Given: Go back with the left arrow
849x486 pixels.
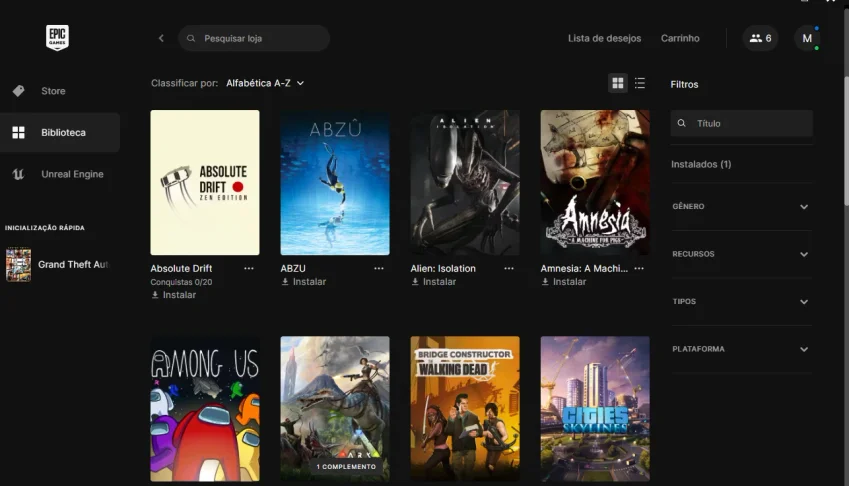Looking at the screenshot, I should pos(161,38).
